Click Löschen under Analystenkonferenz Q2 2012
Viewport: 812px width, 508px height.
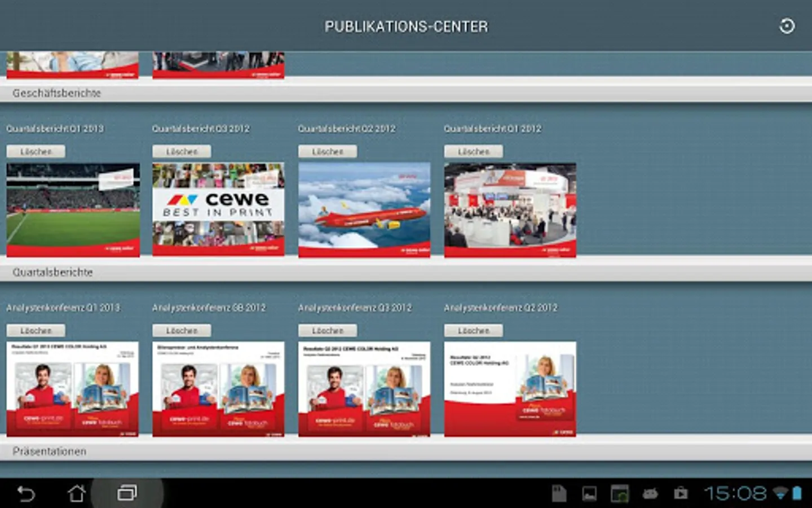click(x=474, y=330)
